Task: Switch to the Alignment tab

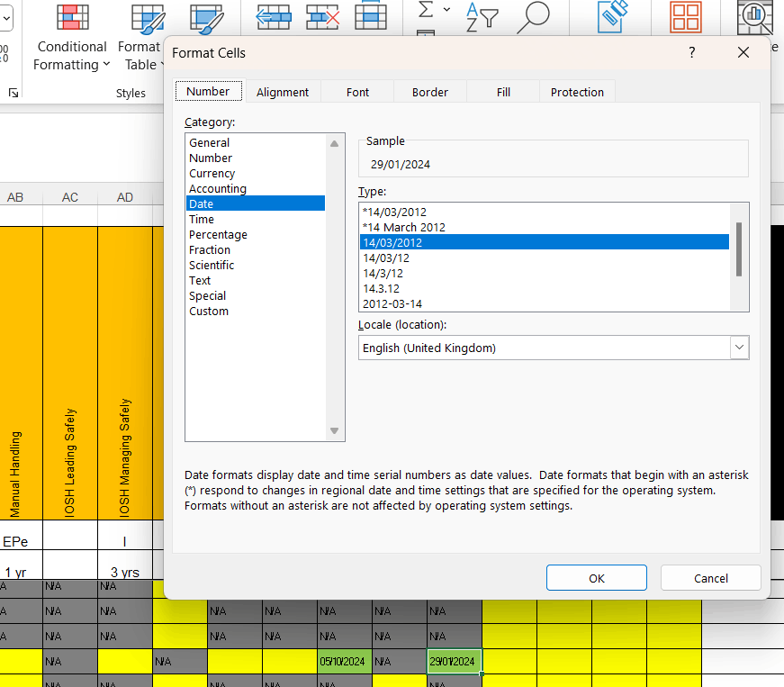Action: [283, 92]
